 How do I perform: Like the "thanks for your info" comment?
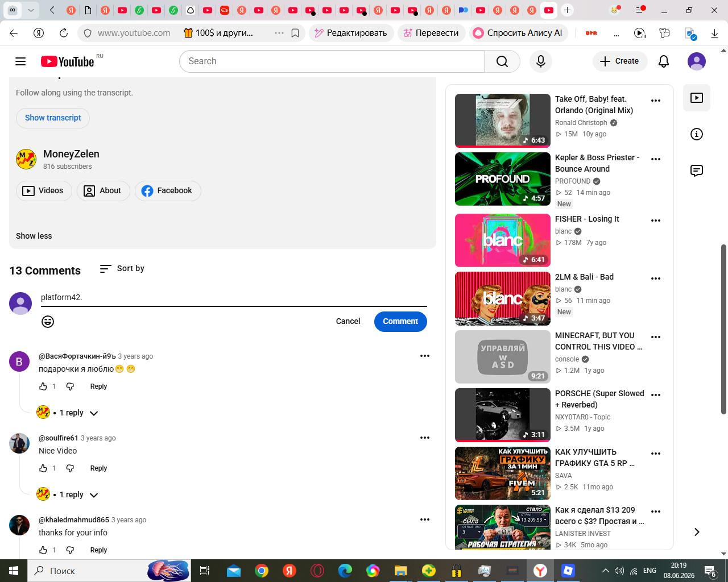click(x=43, y=550)
